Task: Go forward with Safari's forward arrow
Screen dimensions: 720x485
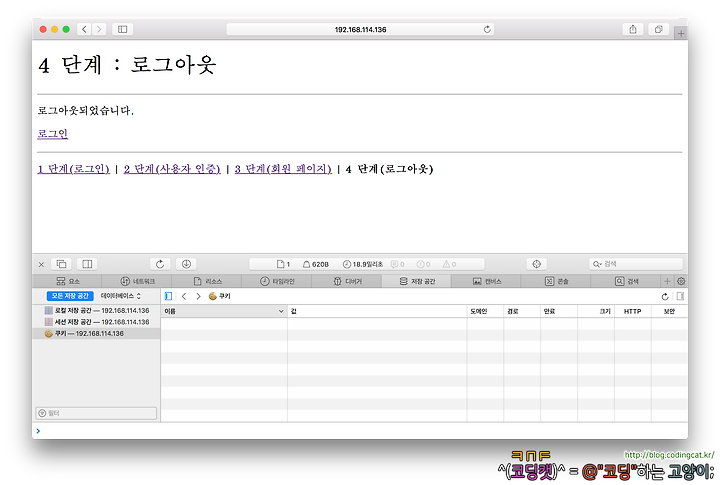Action: coord(99,29)
